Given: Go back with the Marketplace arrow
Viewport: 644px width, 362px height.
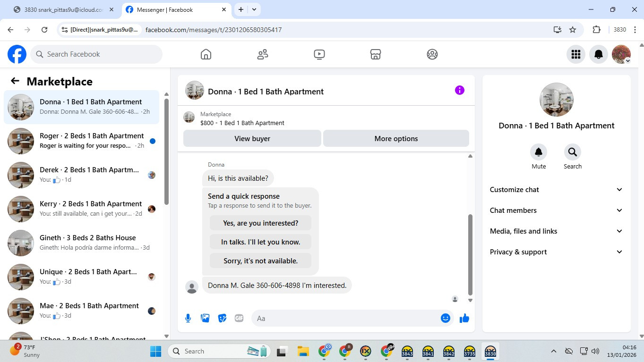Looking at the screenshot, I should point(15,81).
